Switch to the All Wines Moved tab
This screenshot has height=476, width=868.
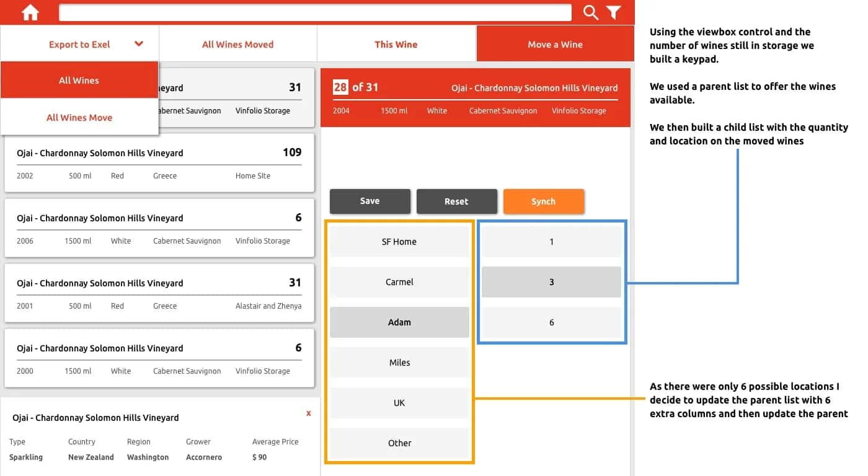click(x=237, y=44)
